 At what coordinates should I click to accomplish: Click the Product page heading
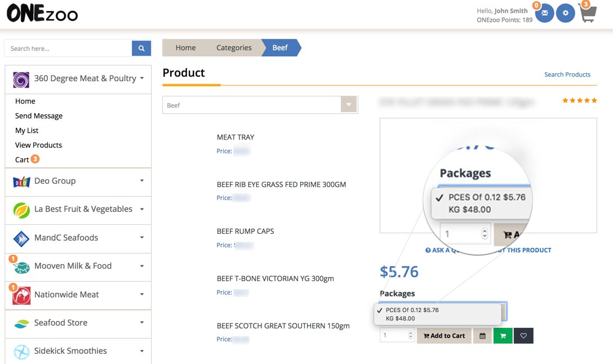click(x=183, y=73)
